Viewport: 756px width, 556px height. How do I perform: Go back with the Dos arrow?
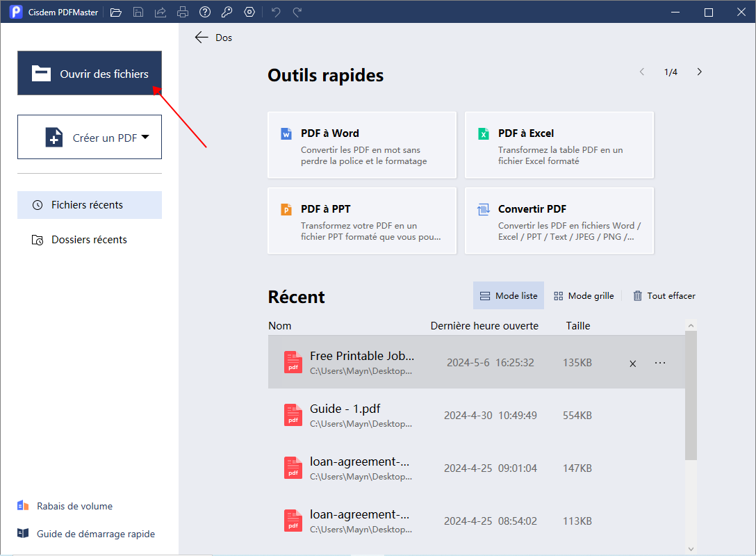[202, 38]
